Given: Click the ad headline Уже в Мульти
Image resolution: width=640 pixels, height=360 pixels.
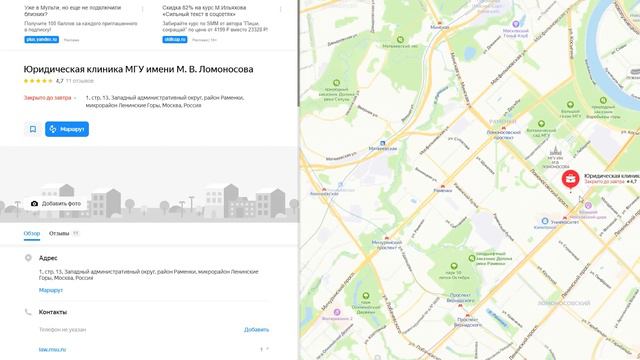Looking at the screenshot, I should tap(73, 11).
